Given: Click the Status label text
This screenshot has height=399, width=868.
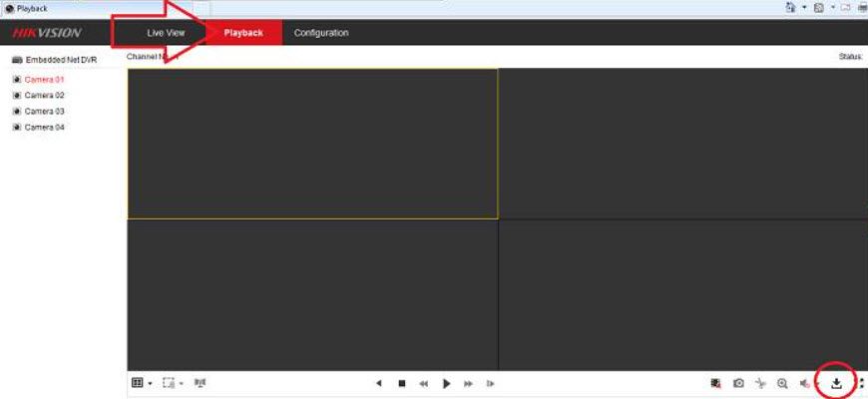Looking at the screenshot, I should tap(851, 57).
